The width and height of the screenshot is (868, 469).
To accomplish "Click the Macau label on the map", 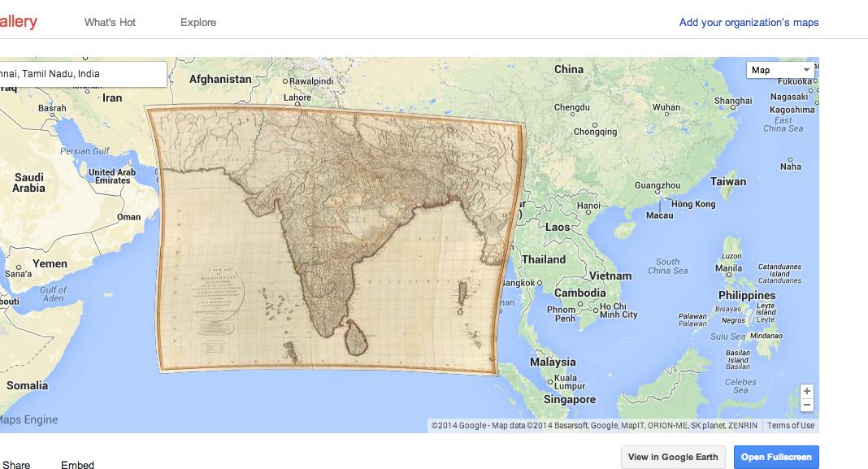I will 659,215.
